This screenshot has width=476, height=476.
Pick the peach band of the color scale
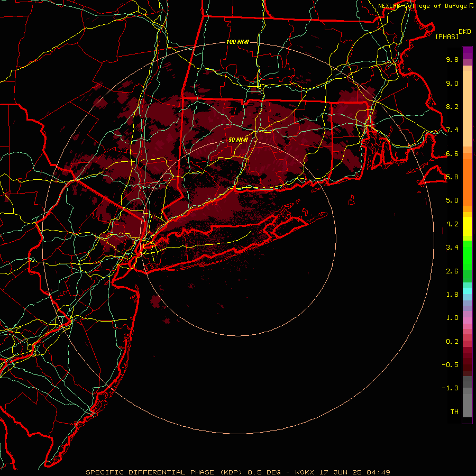[x=467, y=108]
